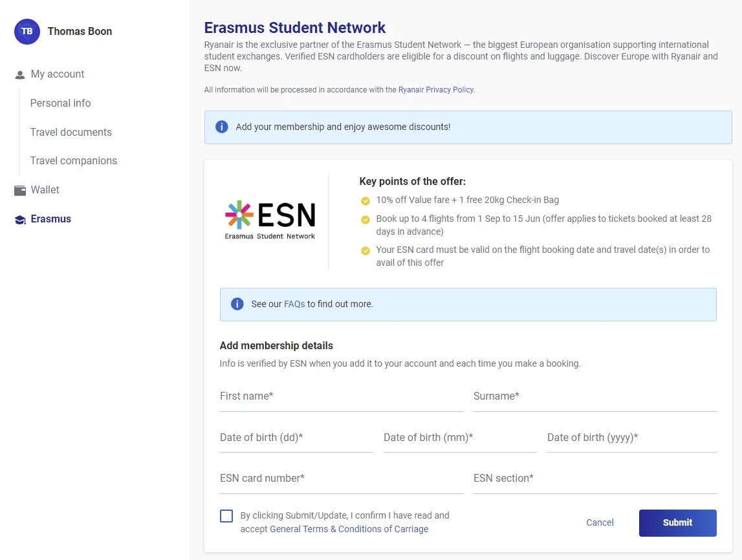
Task: Open Personal info in sidebar
Action: coord(61,103)
